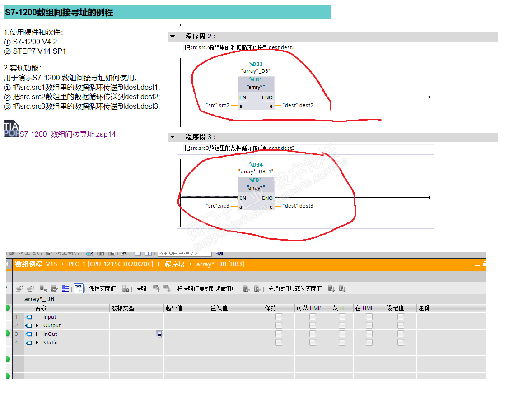Click the "dest".dest3 output operand

click(298, 206)
